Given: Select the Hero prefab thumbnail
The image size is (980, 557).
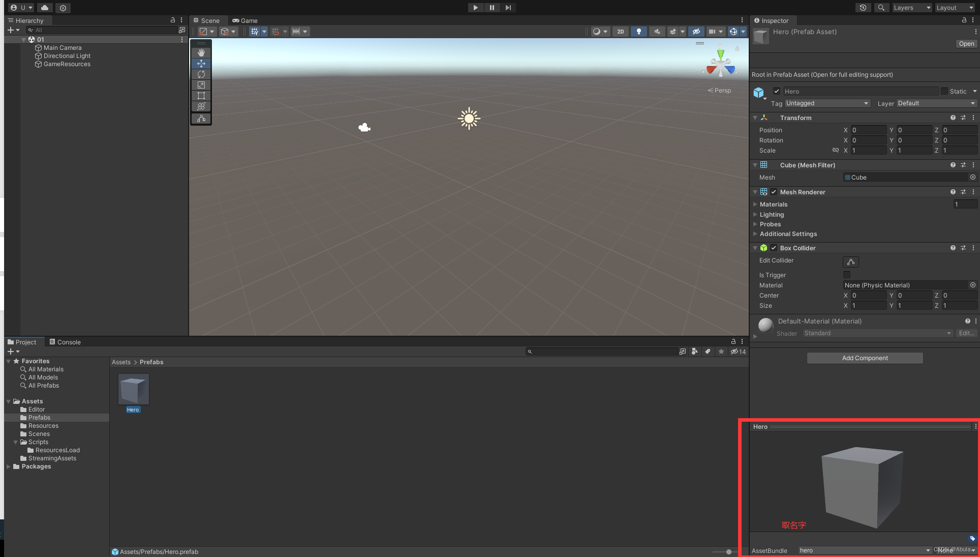Looking at the screenshot, I should coord(133,390).
